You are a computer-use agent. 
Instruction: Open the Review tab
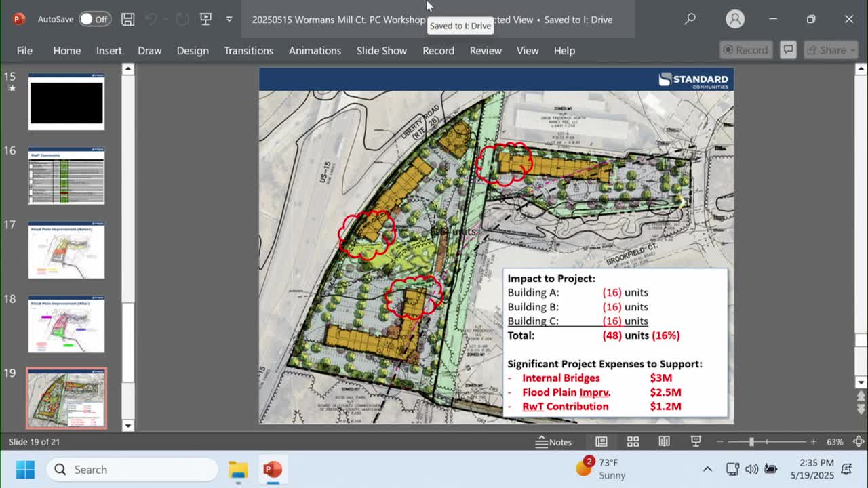(486, 50)
